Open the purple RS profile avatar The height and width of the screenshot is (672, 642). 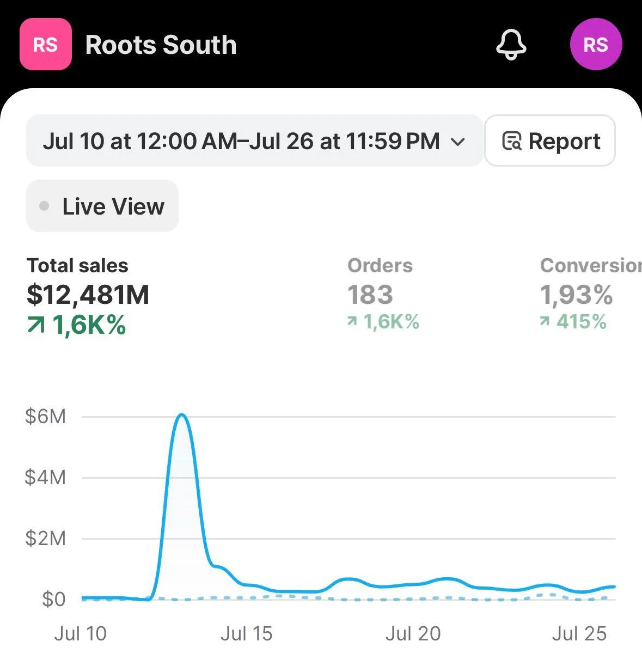(596, 44)
